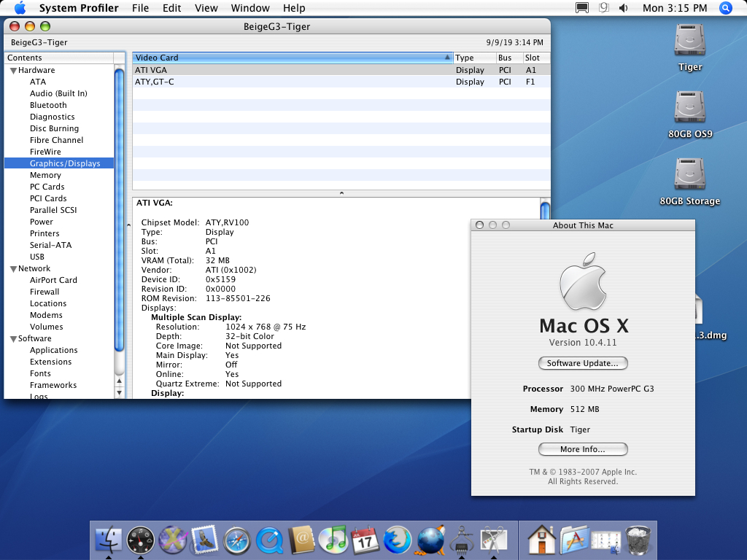Click the More Info... button
Image resolution: width=747 pixels, height=560 pixels.
coord(583,449)
